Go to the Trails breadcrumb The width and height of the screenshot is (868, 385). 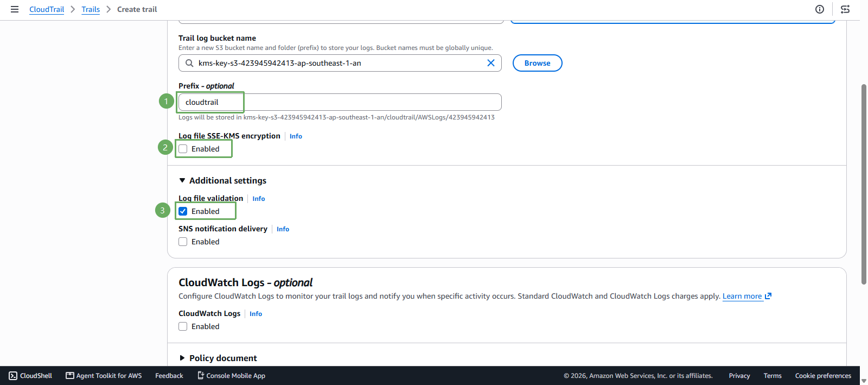click(91, 9)
